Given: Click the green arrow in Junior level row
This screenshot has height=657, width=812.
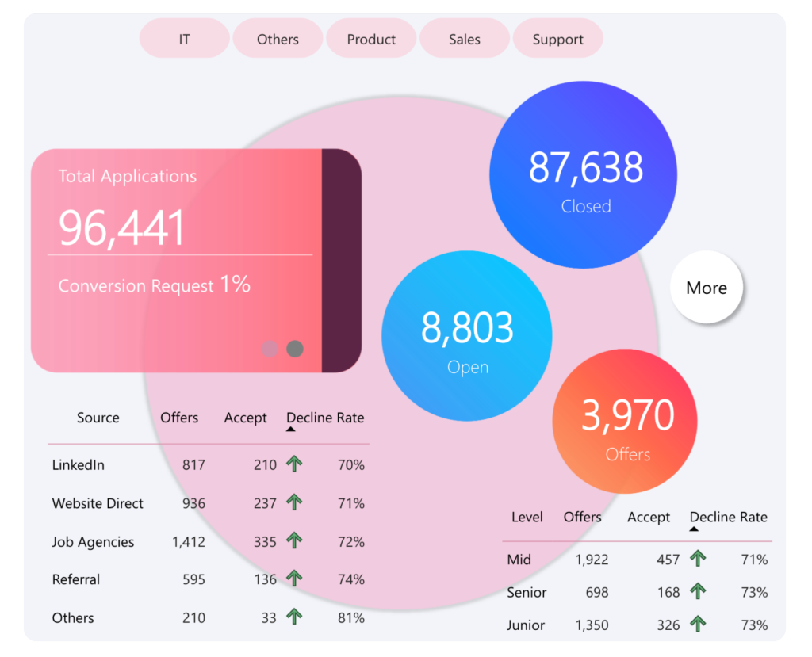Looking at the screenshot, I should (698, 625).
